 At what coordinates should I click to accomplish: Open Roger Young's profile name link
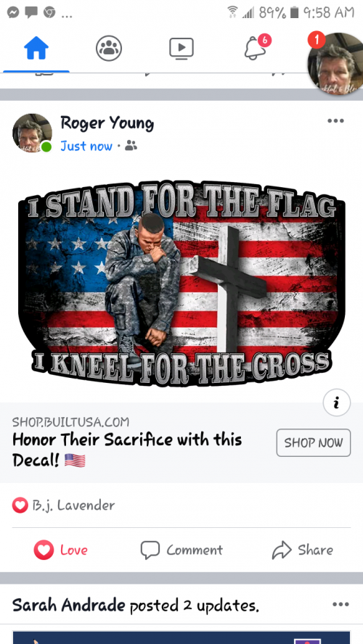(107, 123)
